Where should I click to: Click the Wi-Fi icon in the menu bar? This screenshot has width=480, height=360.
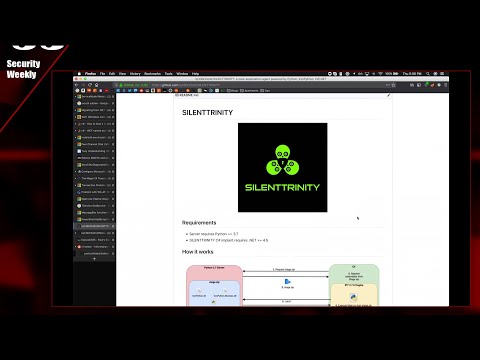pyautogui.click(x=380, y=73)
